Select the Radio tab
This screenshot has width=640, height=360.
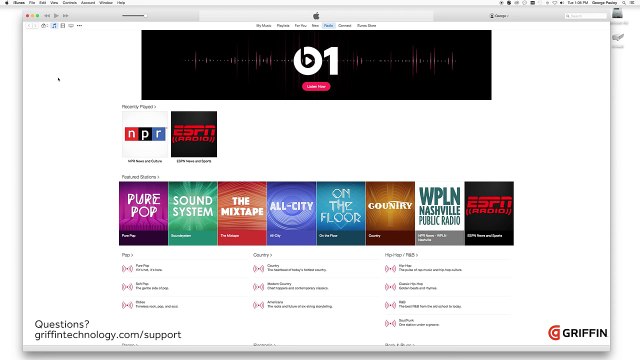[329, 26]
